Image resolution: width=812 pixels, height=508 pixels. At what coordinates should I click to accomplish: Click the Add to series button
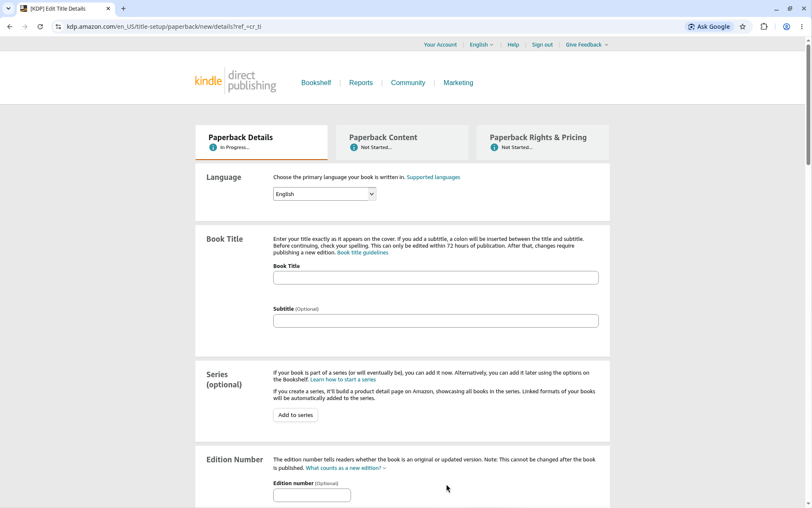point(296,415)
